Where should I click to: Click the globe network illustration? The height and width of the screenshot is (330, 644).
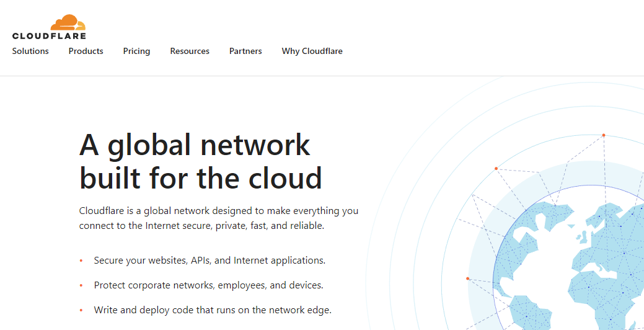coord(505,203)
